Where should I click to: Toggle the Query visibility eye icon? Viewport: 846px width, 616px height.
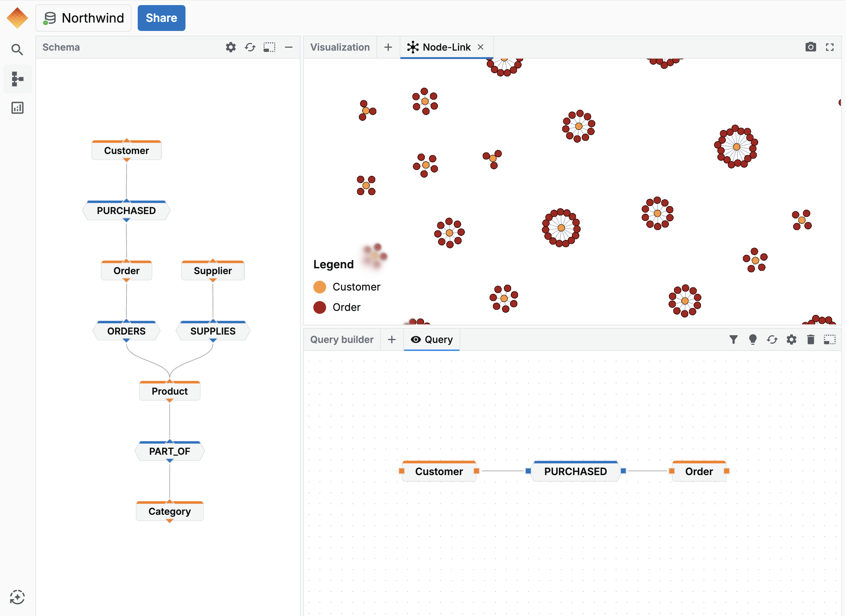(416, 340)
